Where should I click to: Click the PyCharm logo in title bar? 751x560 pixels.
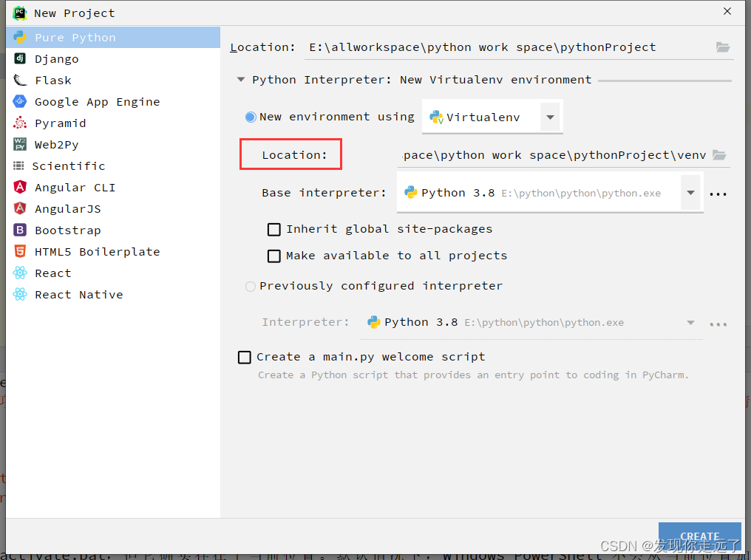pos(20,13)
